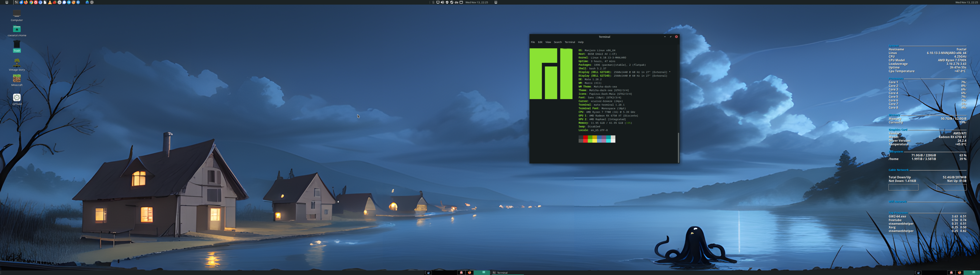Open the Search menu in Terminal
This screenshot has height=275, width=980.
tap(558, 42)
